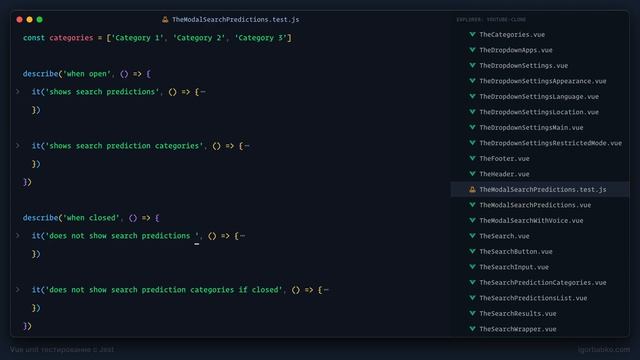This screenshot has width=640, height=360.
Task: Close the window with red button
Action: coord(19,19)
